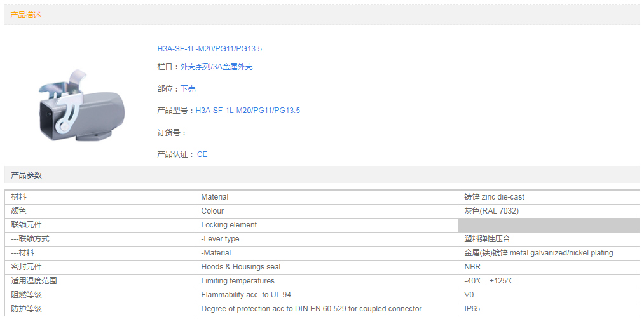This screenshot has width=644, height=319.
Task: Click the -40℃...+125℃ temperature range value
Action: tap(489, 281)
